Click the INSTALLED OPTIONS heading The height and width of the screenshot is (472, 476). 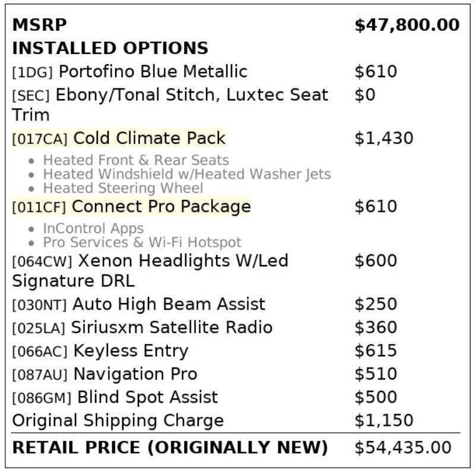[110, 48]
